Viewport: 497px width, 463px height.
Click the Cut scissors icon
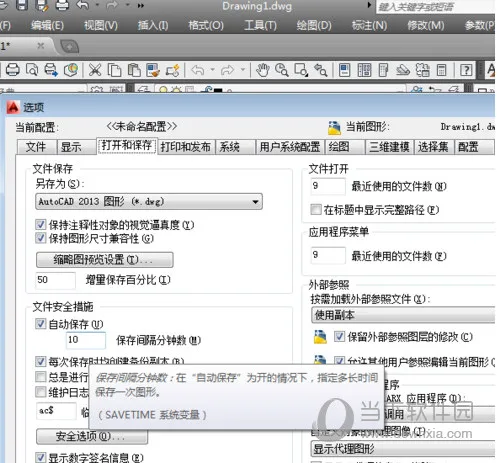[95, 70]
